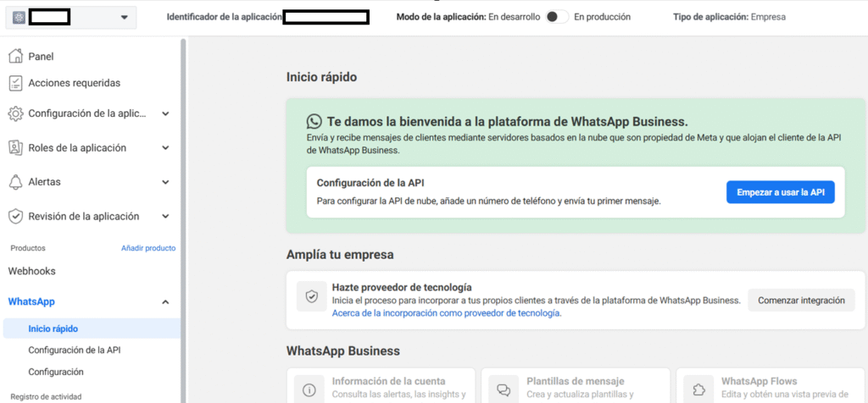Click the Alertas bell icon
This screenshot has height=403, width=868.
pyautogui.click(x=15, y=182)
